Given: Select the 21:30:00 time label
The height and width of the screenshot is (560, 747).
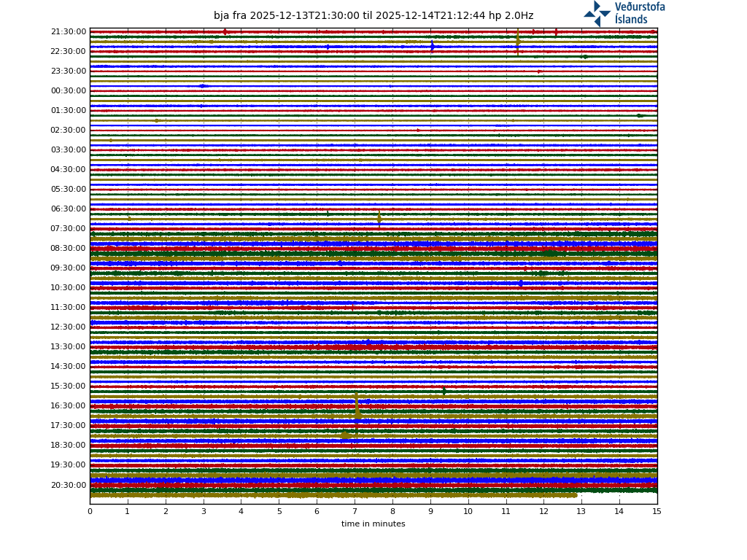Looking at the screenshot, I should click(x=69, y=32).
